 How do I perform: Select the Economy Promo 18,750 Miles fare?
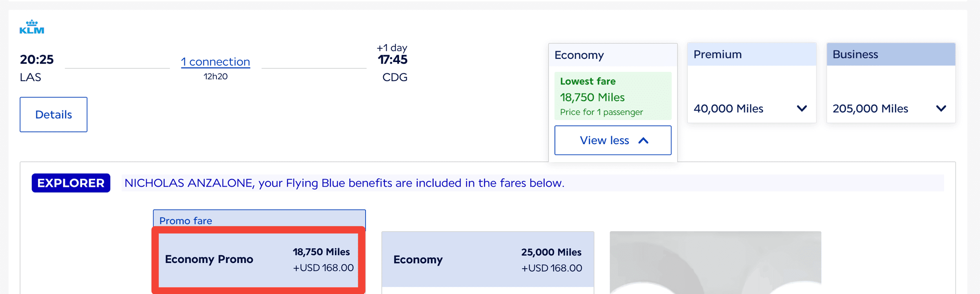pyautogui.click(x=258, y=260)
